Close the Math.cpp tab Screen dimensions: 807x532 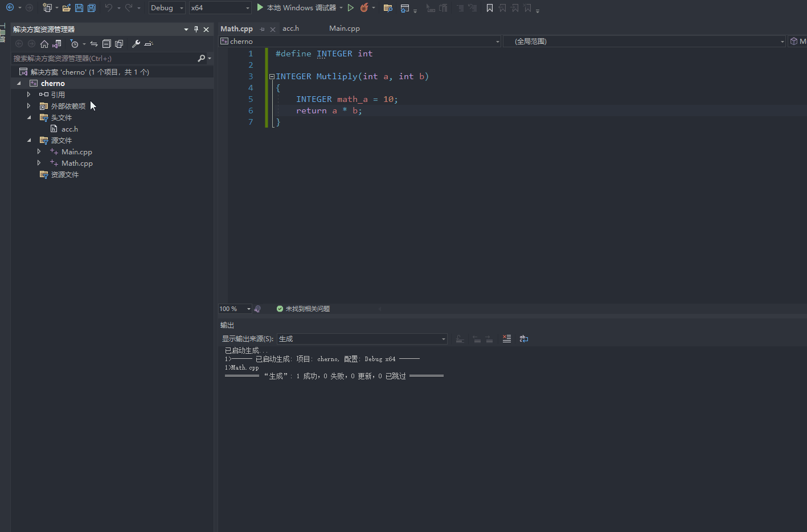[273, 29]
